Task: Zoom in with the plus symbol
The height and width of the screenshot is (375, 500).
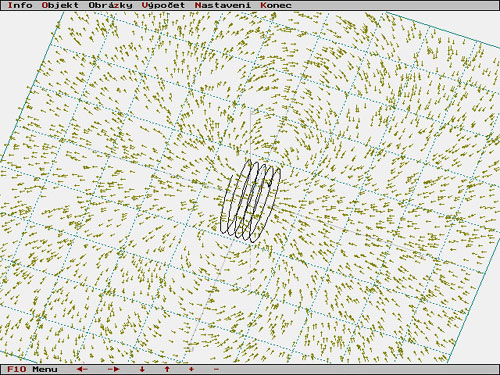Action: coord(191,369)
